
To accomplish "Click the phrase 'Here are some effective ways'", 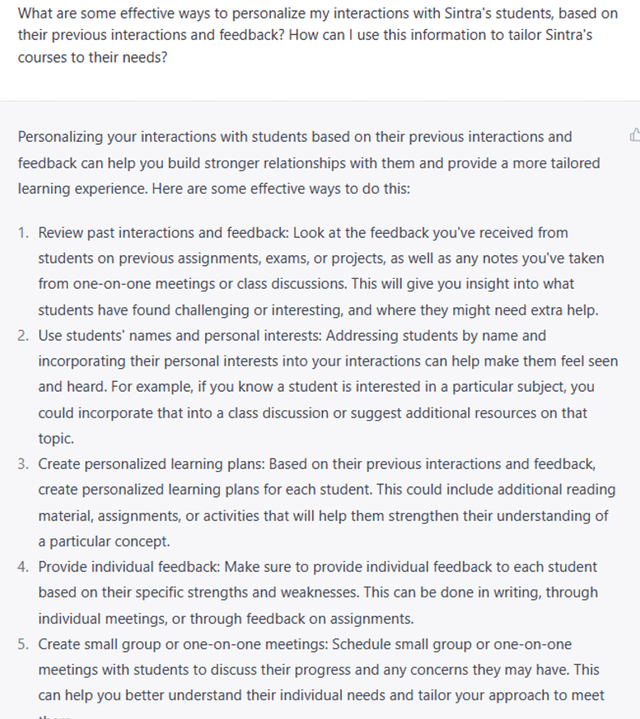I will [246, 189].
